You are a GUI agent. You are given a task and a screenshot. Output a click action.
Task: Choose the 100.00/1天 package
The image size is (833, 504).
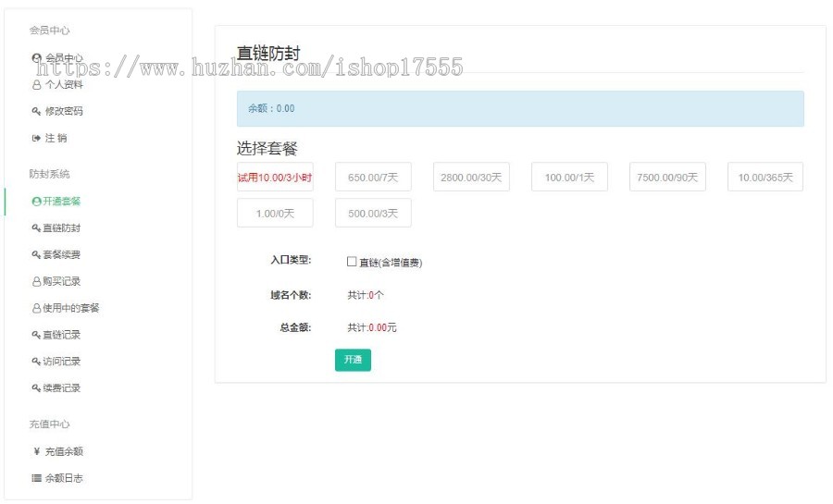[569, 178]
